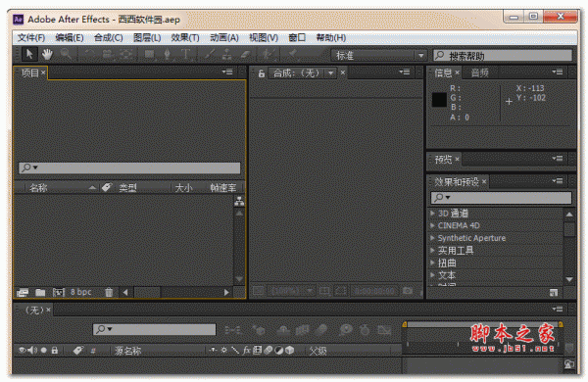588x382 pixels.
Task: Toggle Motion Blur enable switch in timeline
Action: (x=321, y=330)
